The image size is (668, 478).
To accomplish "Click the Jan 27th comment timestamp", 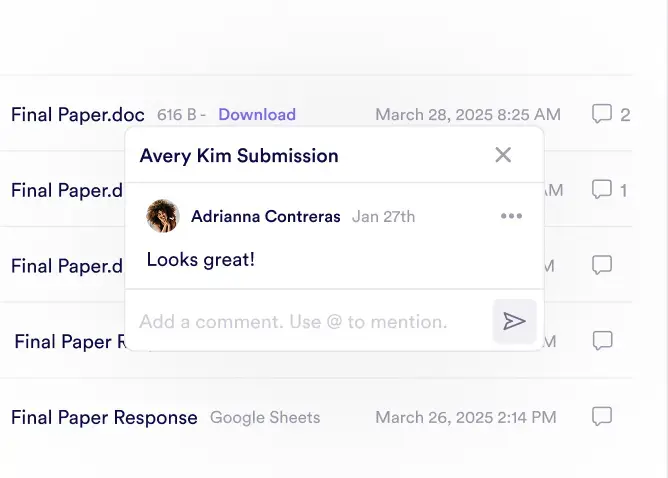I will click(x=383, y=216).
